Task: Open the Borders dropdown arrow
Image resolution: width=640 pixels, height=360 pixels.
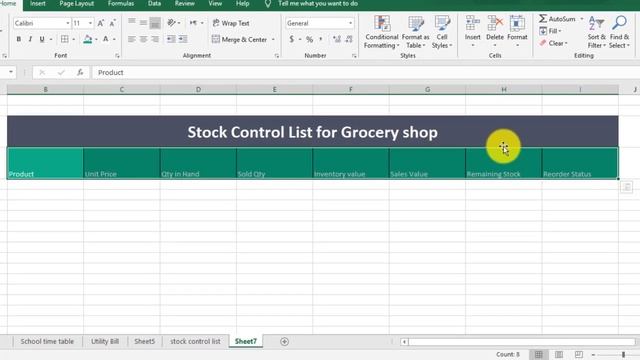Action: [x=73, y=39]
